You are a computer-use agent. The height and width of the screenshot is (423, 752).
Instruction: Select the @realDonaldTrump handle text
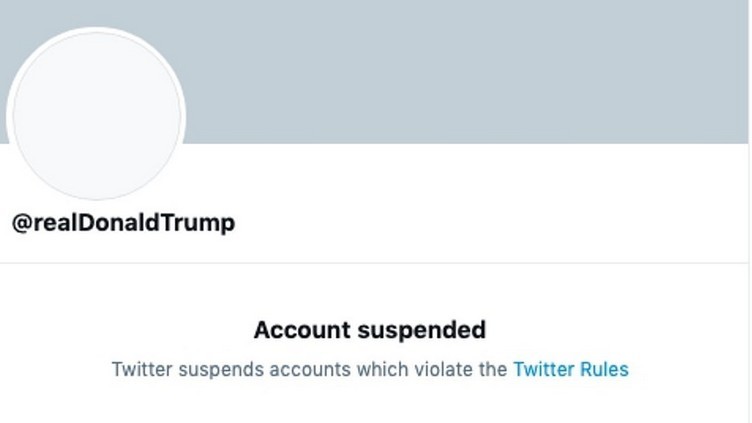tap(123, 223)
